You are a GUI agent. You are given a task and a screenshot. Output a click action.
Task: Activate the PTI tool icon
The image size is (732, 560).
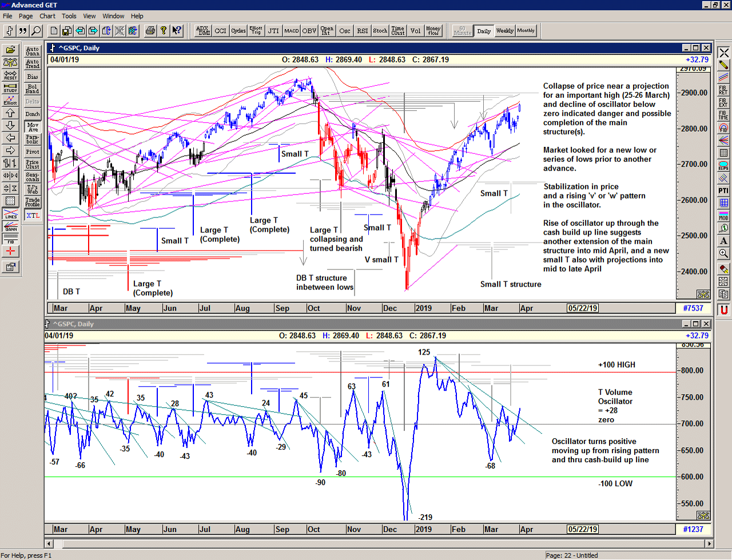coord(723,190)
